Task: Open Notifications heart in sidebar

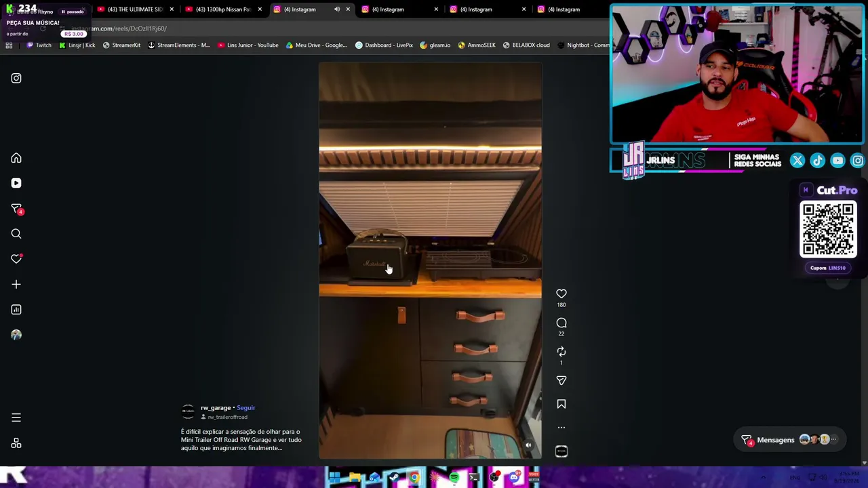Action: tap(16, 259)
